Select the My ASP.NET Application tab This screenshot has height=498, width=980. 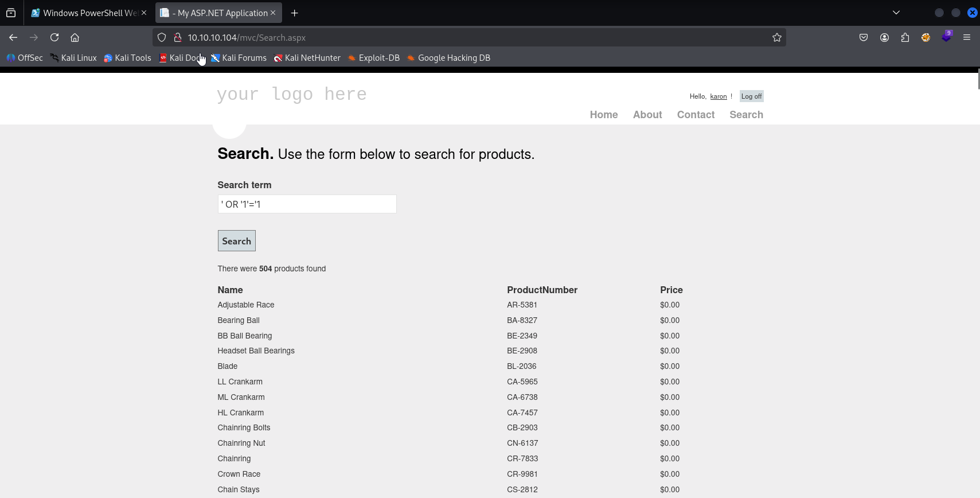[218, 13]
